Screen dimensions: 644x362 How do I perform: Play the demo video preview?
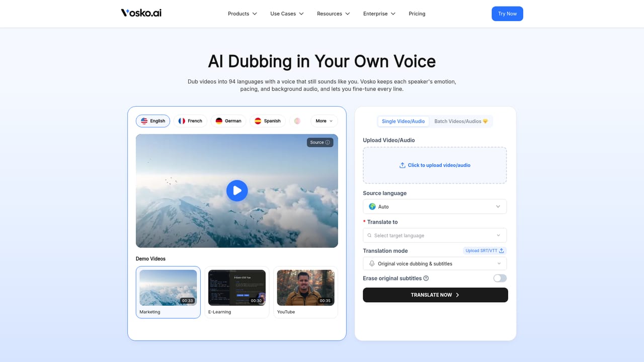click(237, 191)
